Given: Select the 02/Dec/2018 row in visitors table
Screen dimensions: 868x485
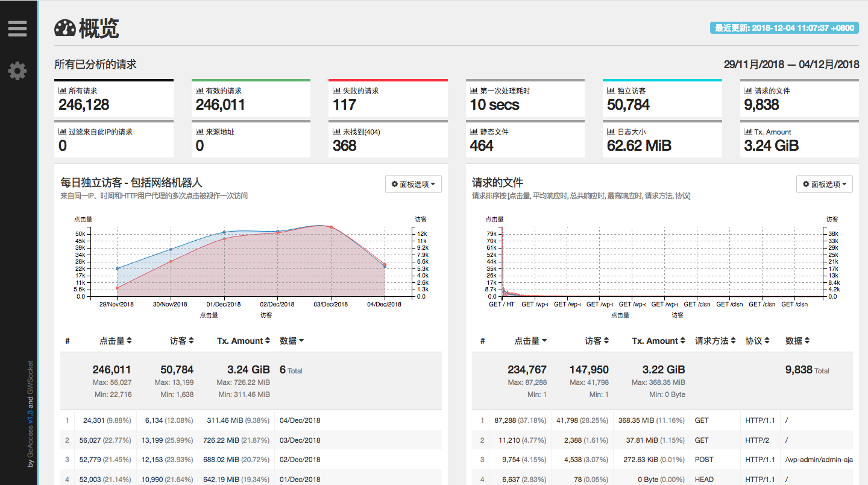Looking at the screenshot, I should (x=251, y=460).
